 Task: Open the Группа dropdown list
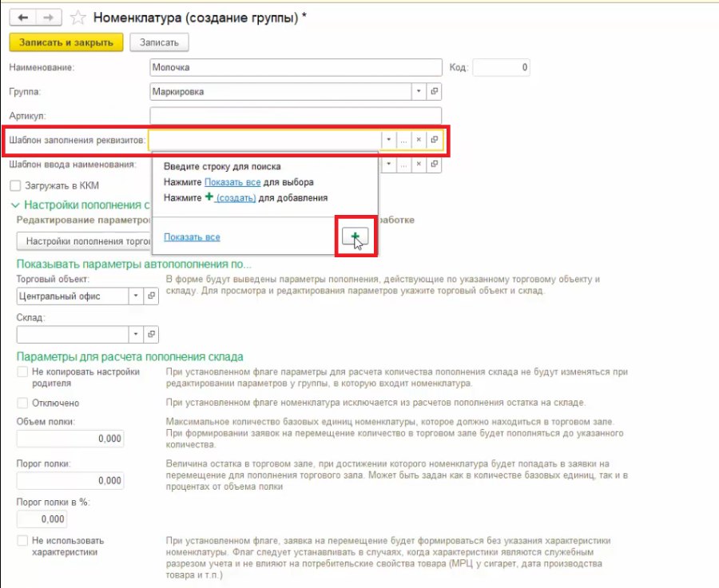click(x=419, y=91)
